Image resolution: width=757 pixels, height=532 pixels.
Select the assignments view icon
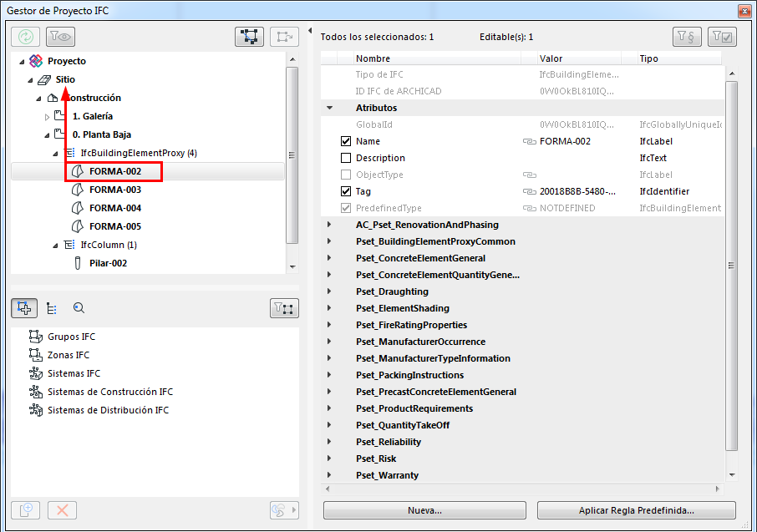click(x=24, y=308)
